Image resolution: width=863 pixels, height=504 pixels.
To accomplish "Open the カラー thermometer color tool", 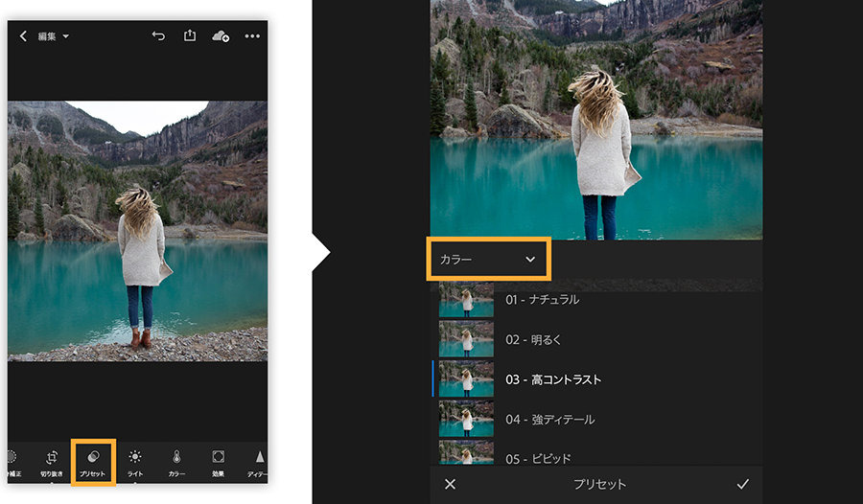I will (x=176, y=463).
